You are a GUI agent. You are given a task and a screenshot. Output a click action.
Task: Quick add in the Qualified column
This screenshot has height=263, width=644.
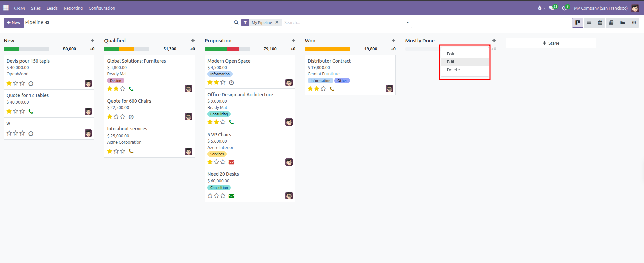tap(193, 41)
